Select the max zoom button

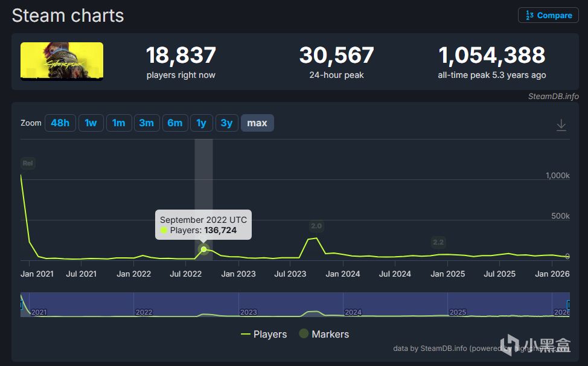[x=257, y=123]
